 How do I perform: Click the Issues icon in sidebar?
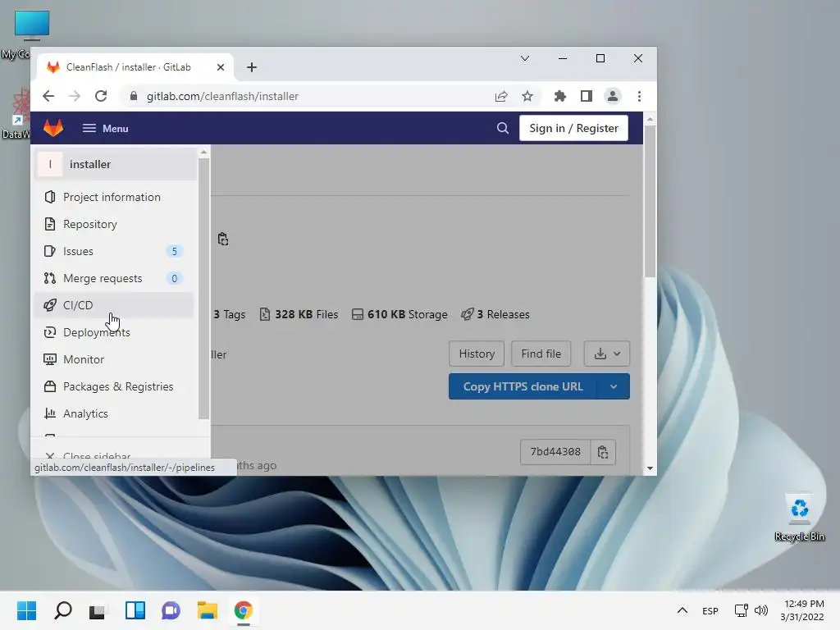pyautogui.click(x=50, y=251)
